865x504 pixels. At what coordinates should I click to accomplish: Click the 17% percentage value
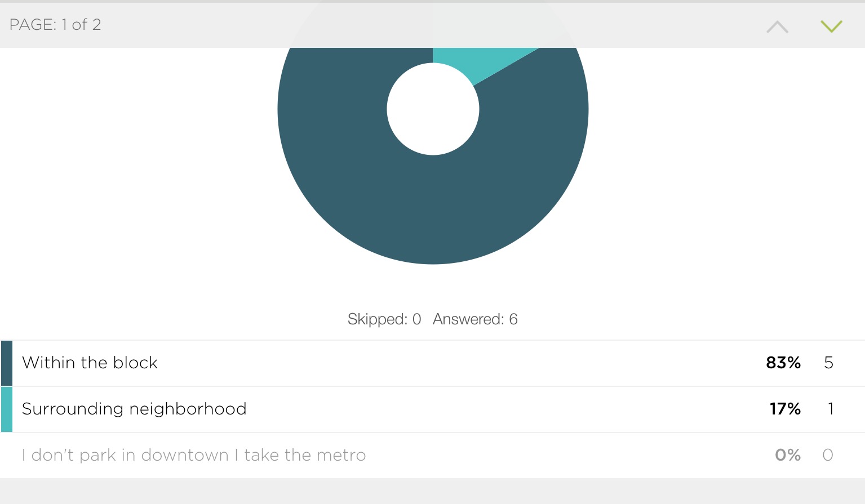click(785, 409)
